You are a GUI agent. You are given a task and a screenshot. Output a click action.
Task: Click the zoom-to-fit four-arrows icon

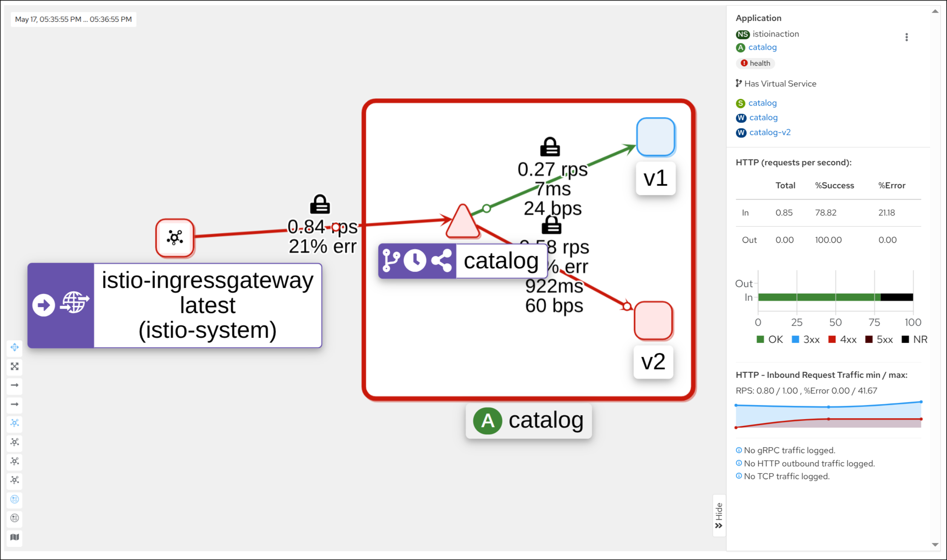click(14, 366)
